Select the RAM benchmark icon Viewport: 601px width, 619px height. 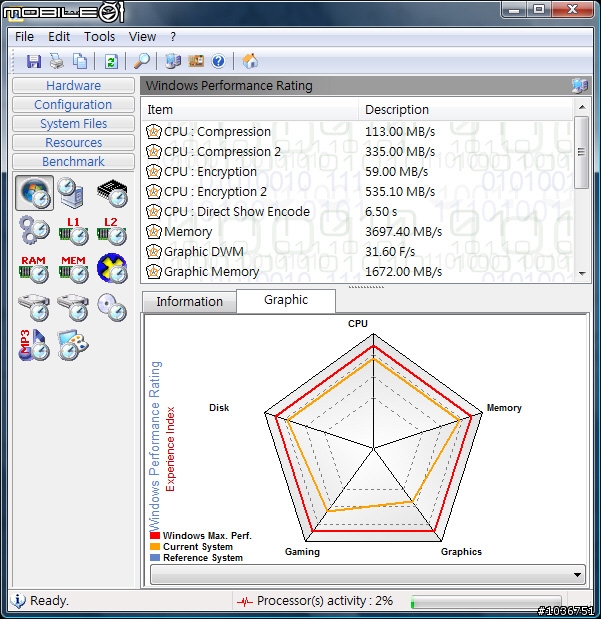point(34,269)
